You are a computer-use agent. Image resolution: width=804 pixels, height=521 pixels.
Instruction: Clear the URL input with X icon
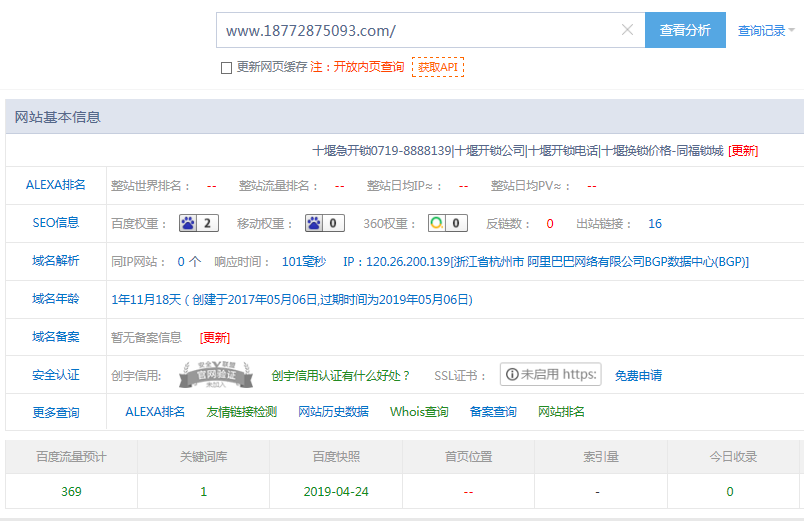(x=627, y=30)
